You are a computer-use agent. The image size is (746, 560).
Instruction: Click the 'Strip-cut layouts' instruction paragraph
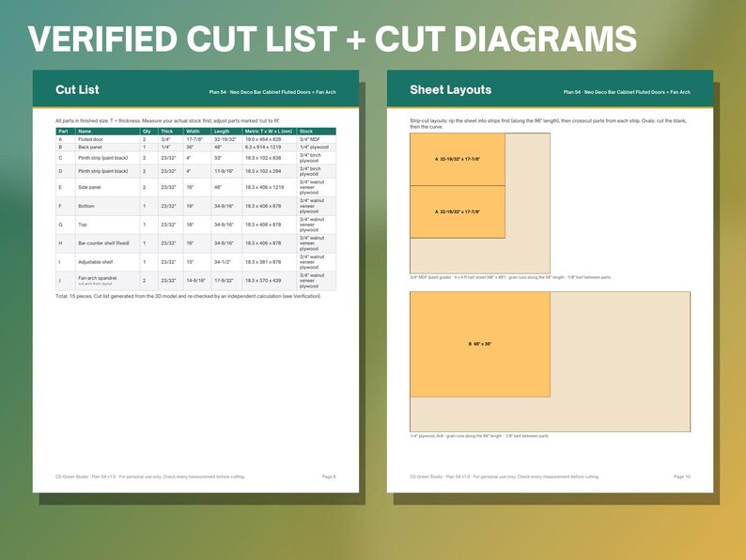point(548,124)
